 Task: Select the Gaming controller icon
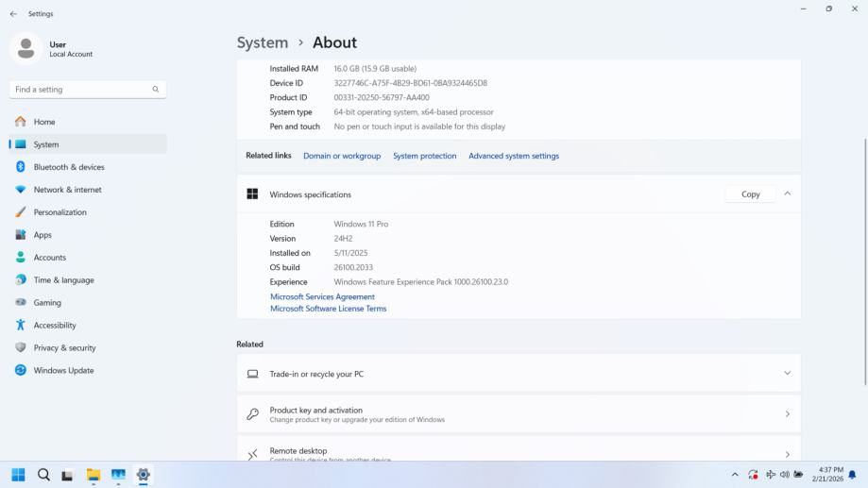point(21,303)
